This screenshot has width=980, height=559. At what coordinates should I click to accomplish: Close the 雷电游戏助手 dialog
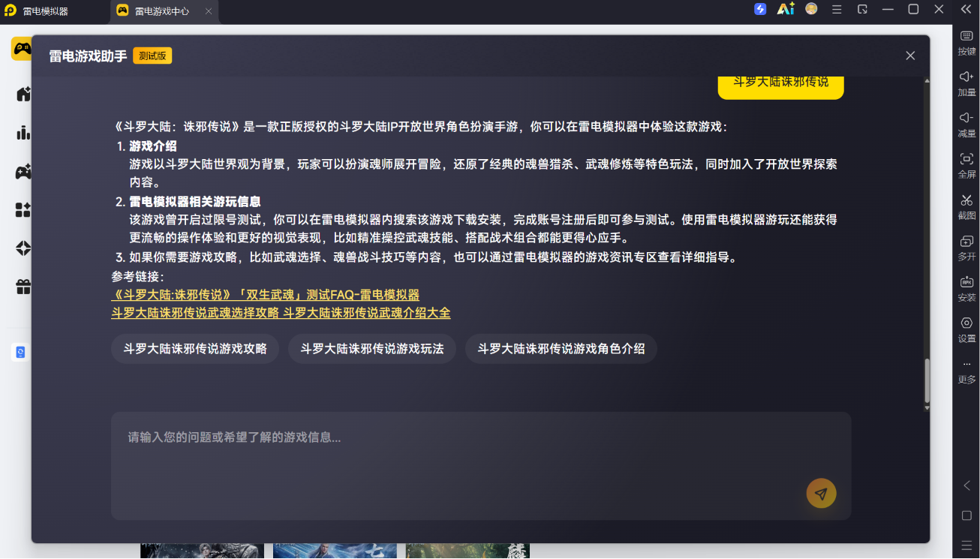910,56
